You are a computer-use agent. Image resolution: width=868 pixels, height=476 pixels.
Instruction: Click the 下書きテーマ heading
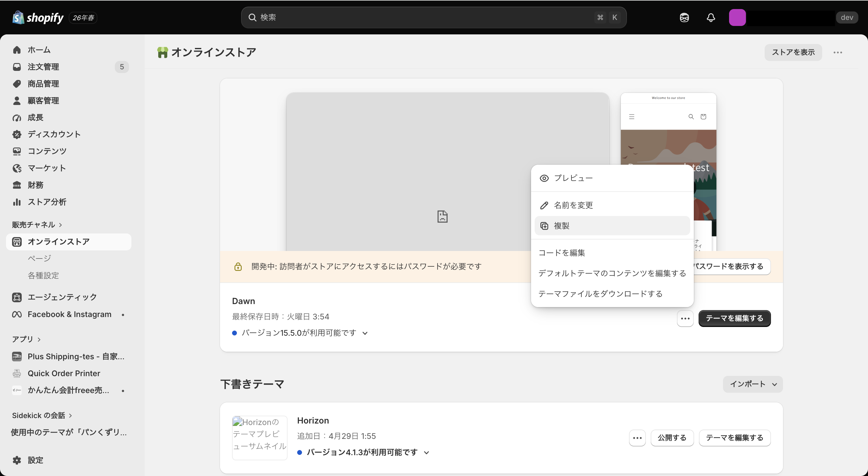coord(252,384)
